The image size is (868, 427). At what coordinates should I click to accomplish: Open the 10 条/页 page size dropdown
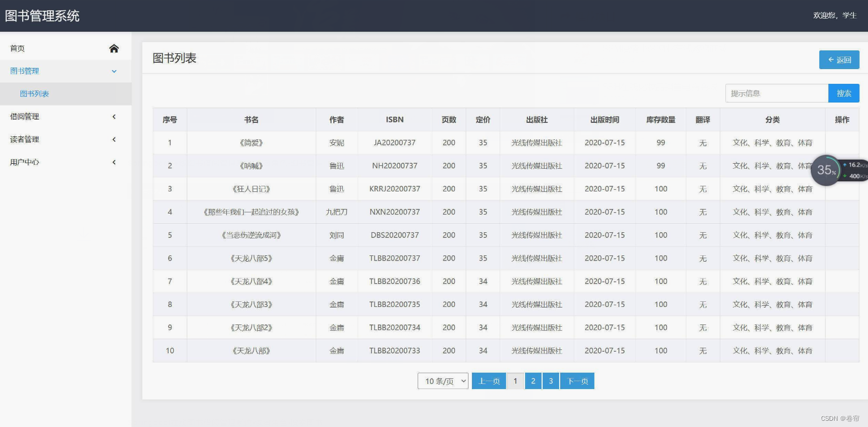[442, 381]
